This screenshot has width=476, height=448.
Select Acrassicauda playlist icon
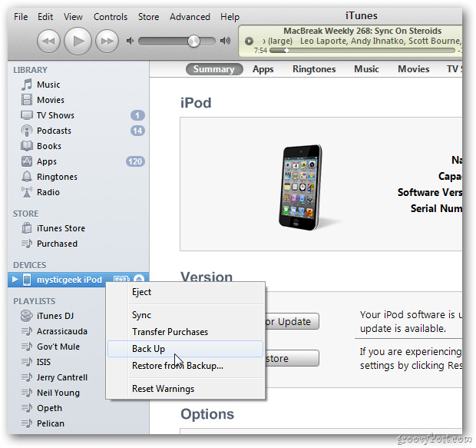[27, 331]
